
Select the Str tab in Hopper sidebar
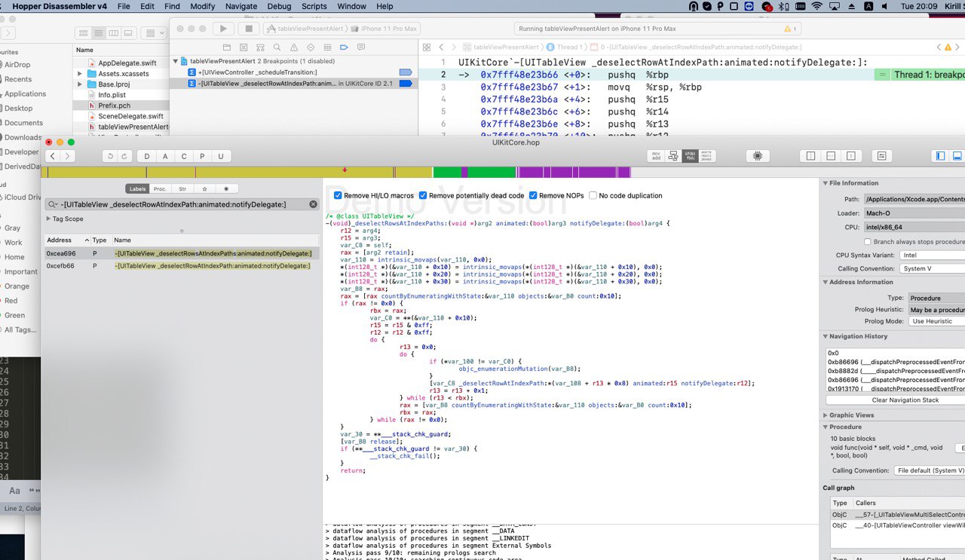tap(182, 188)
